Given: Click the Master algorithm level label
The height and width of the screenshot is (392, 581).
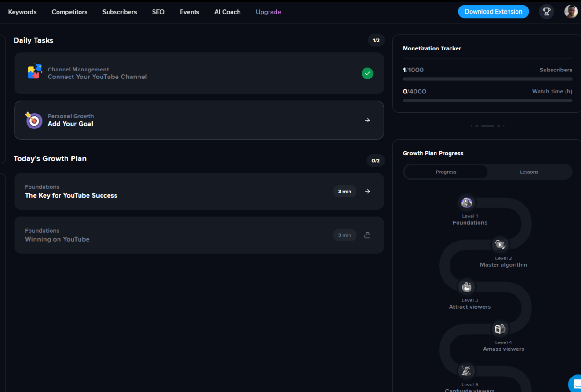Looking at the screenshot, I should (x=503, y=265).
